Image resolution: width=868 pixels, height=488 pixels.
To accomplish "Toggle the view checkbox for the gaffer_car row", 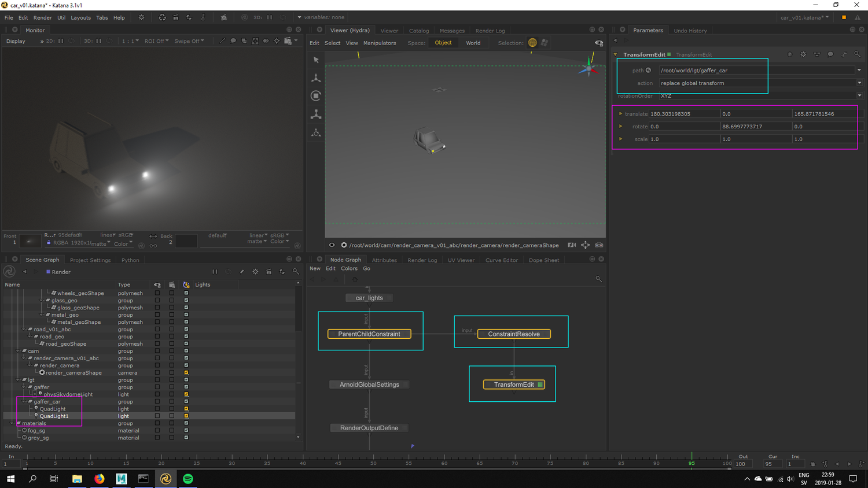I will 157,401.
